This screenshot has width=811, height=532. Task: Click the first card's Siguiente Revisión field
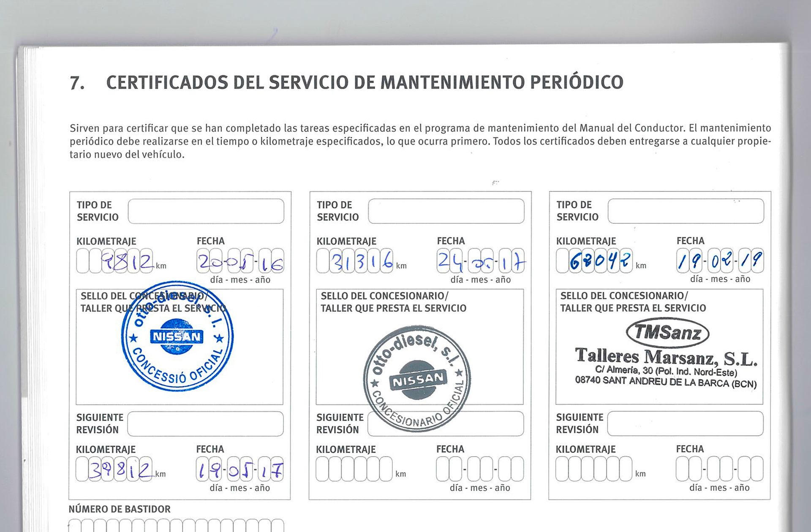(x=206, y=424)
